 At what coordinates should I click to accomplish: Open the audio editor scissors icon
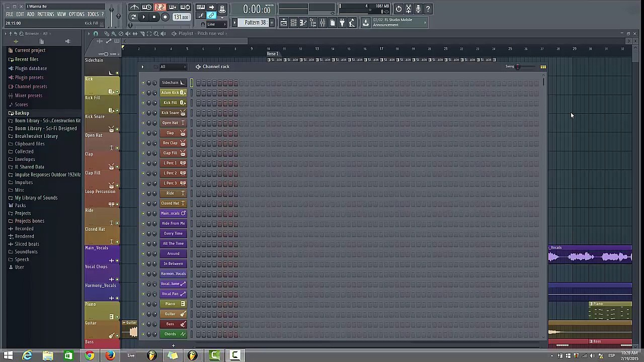409,9
